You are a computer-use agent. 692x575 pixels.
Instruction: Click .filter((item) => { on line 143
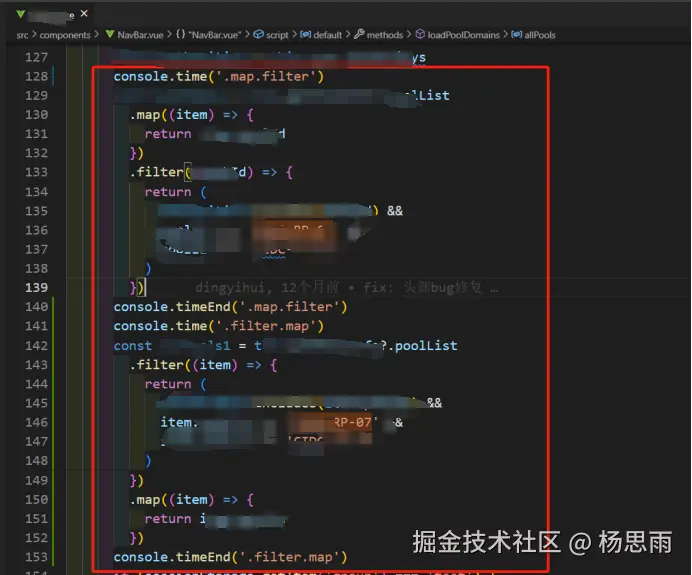pyautogui.click(x=203, y=365)
